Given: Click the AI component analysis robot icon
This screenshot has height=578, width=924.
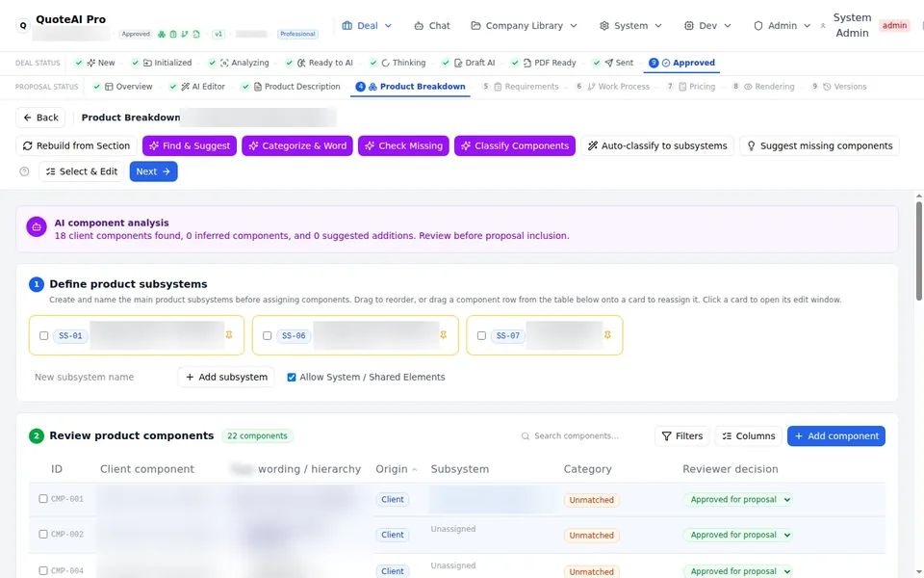Looking at the screenshot, I should tap(37, 227).
